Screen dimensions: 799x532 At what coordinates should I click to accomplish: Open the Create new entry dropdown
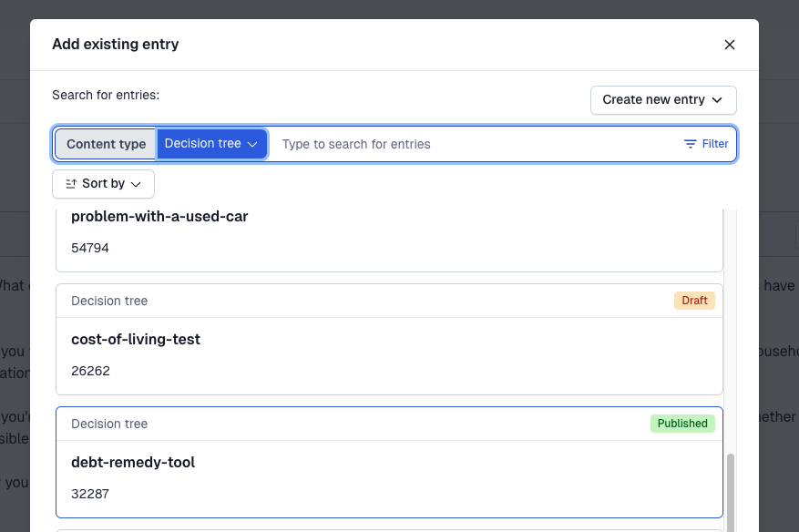[662, 100]
